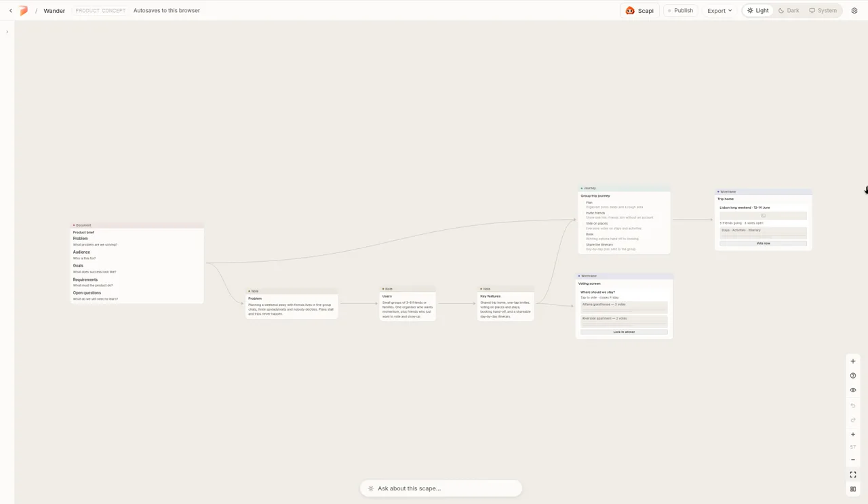Open the help question mark icon

(853, 376)
